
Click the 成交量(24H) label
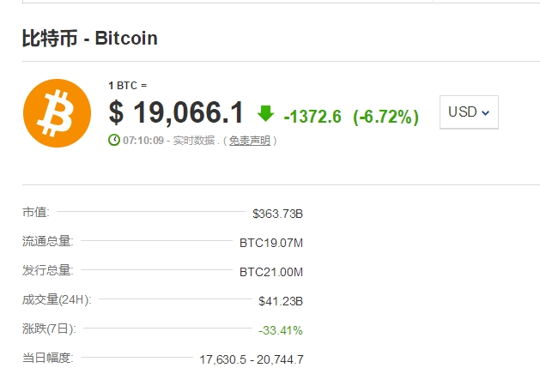[57, 299]
